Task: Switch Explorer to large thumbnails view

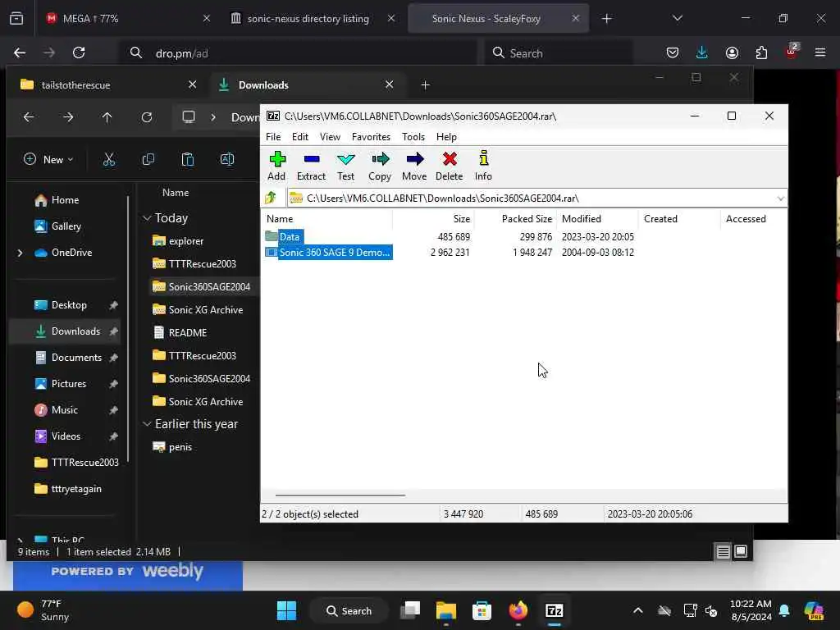Action: [x=741, y=552]
